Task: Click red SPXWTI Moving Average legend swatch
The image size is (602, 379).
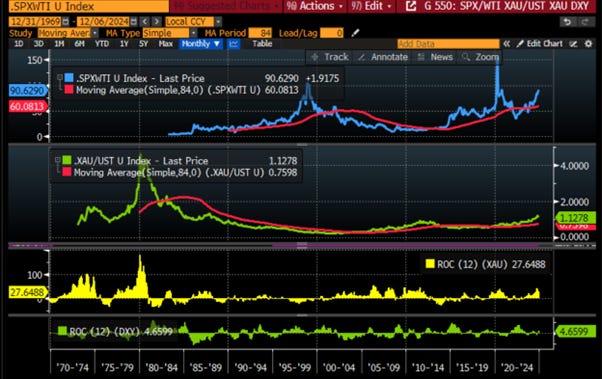Action: click(x=69, y=90)
